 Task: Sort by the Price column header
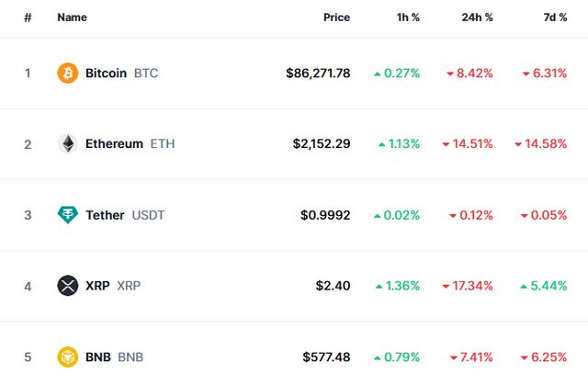point(336,17)
